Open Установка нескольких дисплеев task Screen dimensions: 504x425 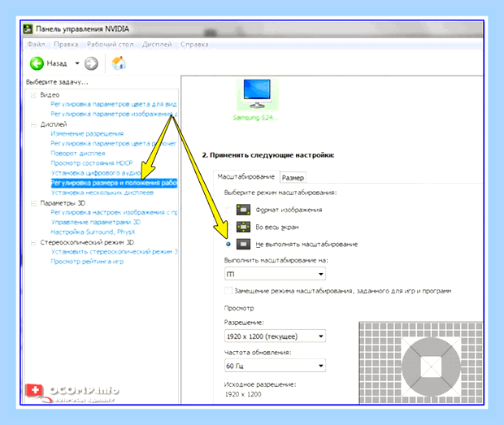[x=102, y=193]
